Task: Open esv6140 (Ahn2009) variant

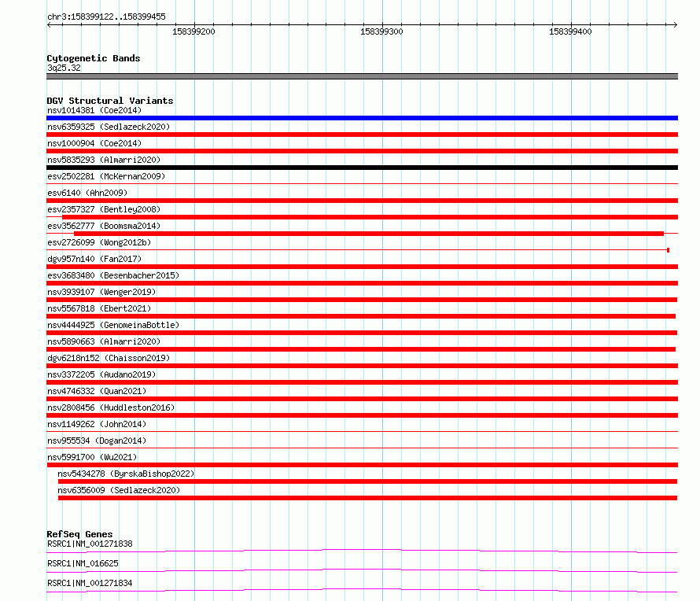Action: [87, 193]
